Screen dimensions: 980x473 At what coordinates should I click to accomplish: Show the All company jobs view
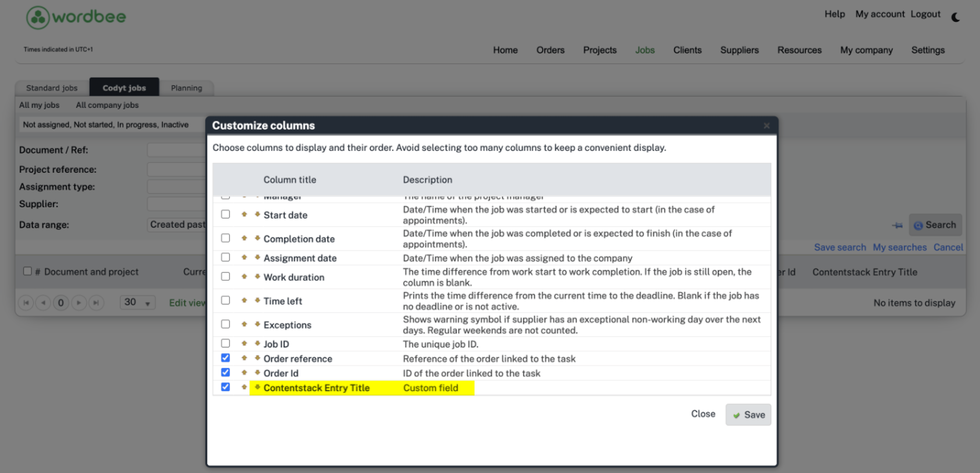pyautogui.click(x=107, y=105)
